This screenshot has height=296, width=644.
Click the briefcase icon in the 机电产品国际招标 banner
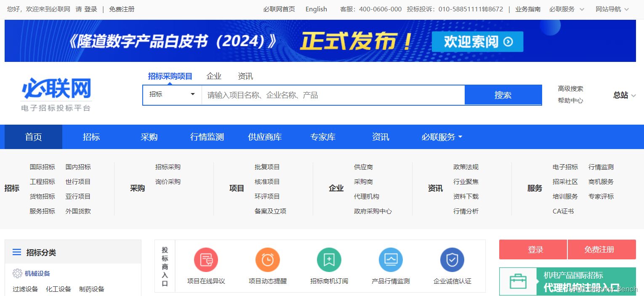point(518,281)
